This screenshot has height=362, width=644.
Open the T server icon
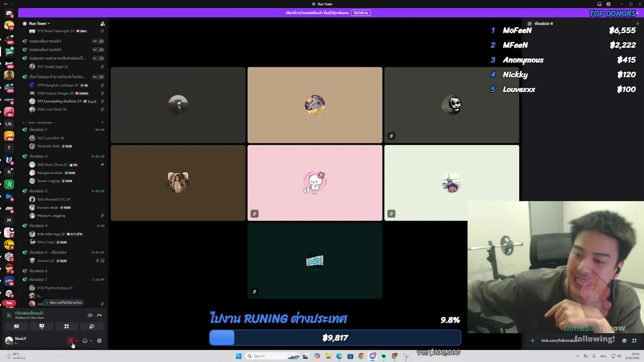9,148
